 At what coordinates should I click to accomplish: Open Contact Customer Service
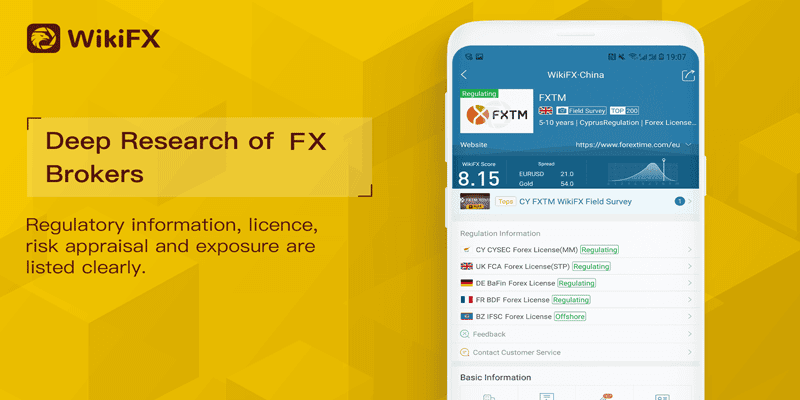pyautogui.click(x=576, y=352)
